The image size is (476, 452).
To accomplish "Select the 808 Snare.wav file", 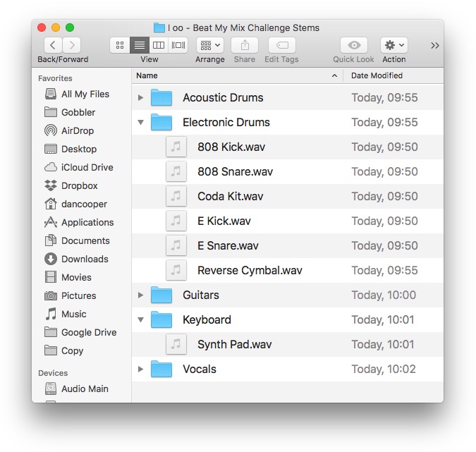I will 288,172.
